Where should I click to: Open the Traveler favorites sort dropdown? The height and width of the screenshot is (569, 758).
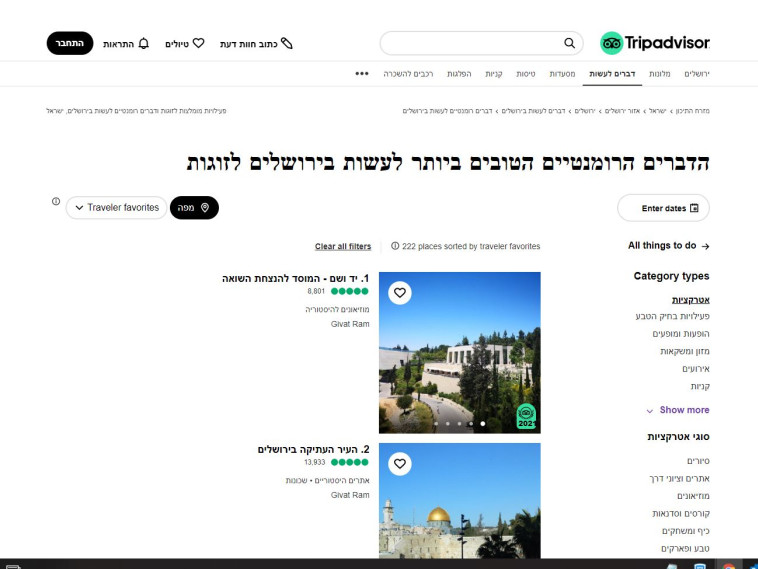click(x=117, y=207)
